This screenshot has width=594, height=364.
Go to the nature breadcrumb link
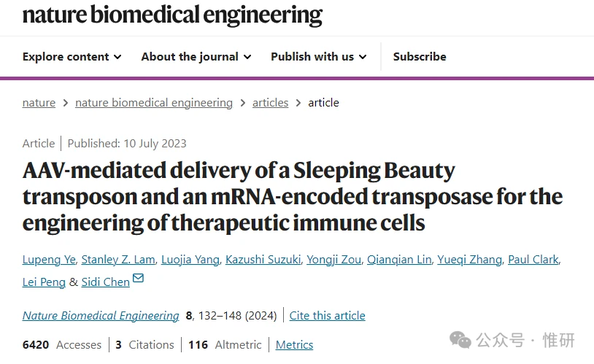[x=39, y=103]
